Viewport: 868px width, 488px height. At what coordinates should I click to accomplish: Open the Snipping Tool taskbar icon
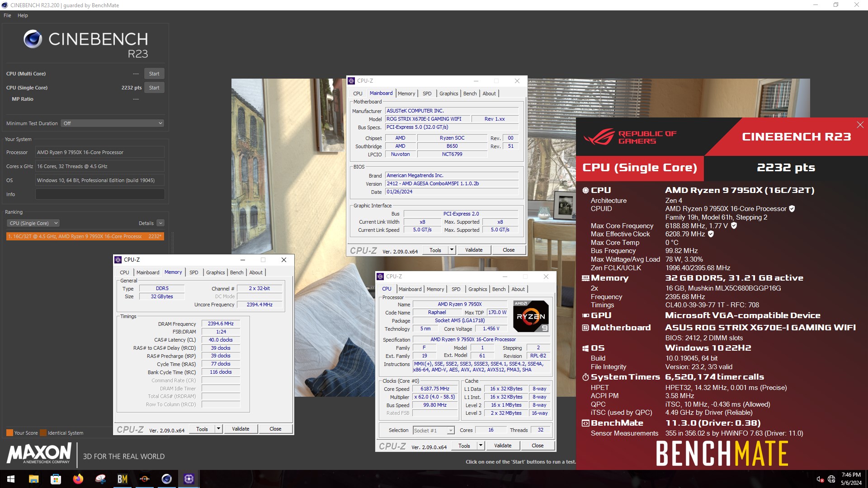click(100, 479)
